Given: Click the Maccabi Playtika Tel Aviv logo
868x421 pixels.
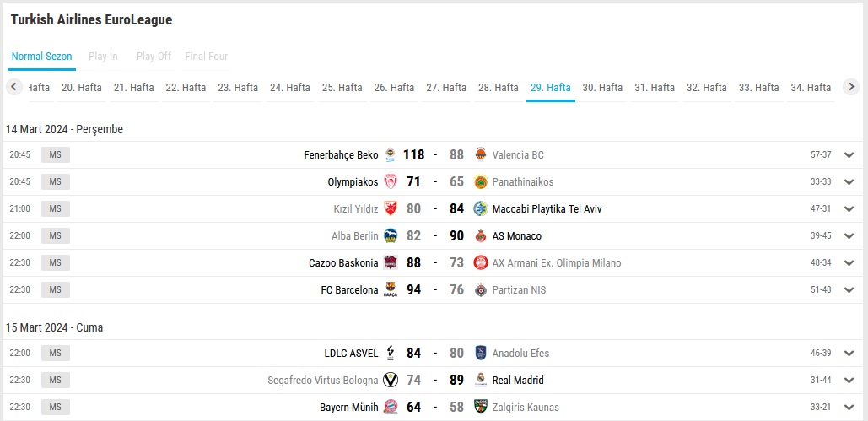Looking at the screenshot, I should click(x=481, y=209).
